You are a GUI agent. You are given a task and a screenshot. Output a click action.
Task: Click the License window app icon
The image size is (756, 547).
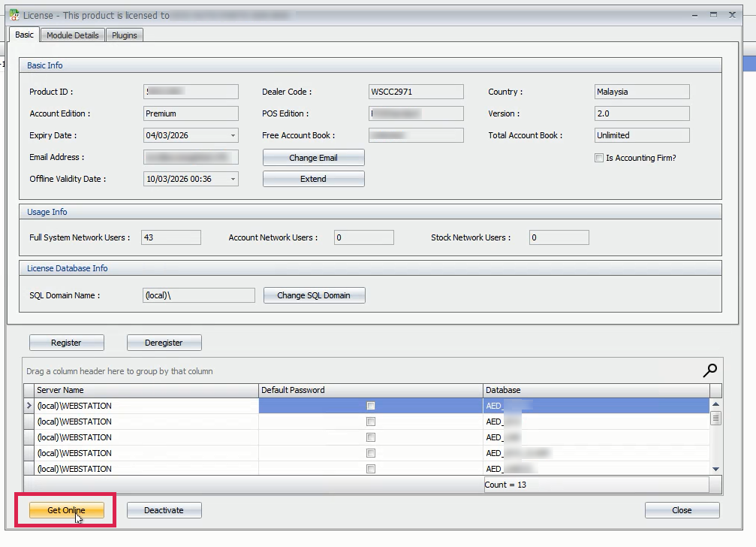[x=14, y=14]
